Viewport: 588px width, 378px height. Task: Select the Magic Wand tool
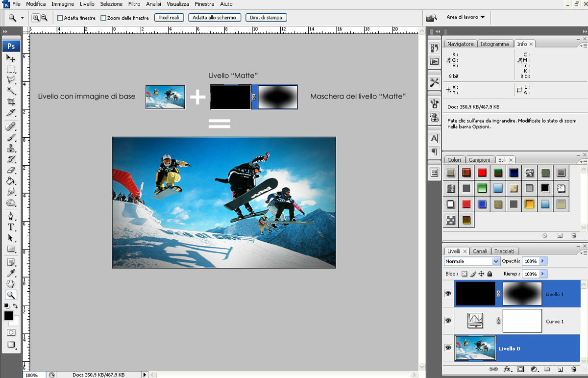pos(11,91)
